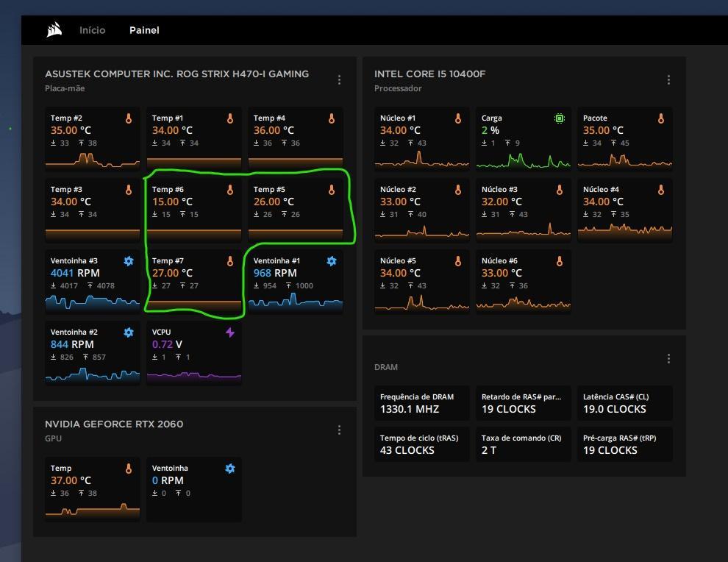The height and width of the screenshot is (562, 728).
Task: Click thermometer icon on Temp #5 card
Action: pos(332,190)
